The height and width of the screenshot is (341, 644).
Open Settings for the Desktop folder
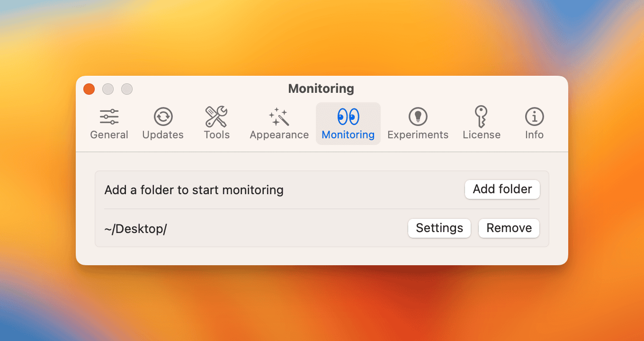[439, 228]
